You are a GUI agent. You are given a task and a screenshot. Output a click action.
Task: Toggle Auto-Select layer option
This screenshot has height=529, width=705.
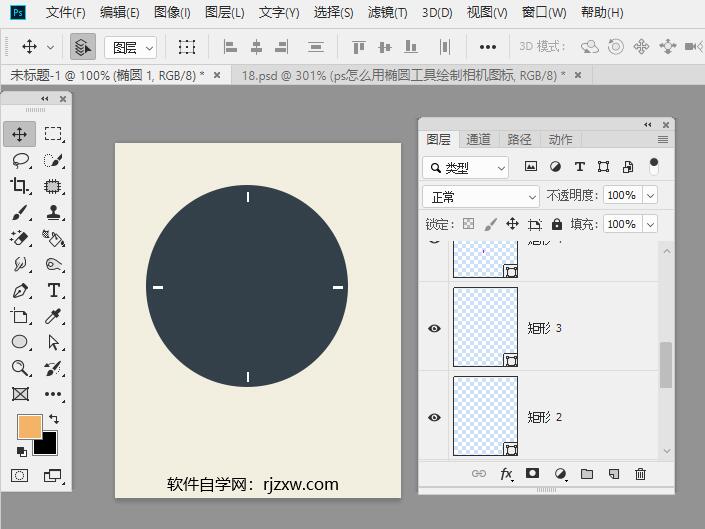coord(83,47)
